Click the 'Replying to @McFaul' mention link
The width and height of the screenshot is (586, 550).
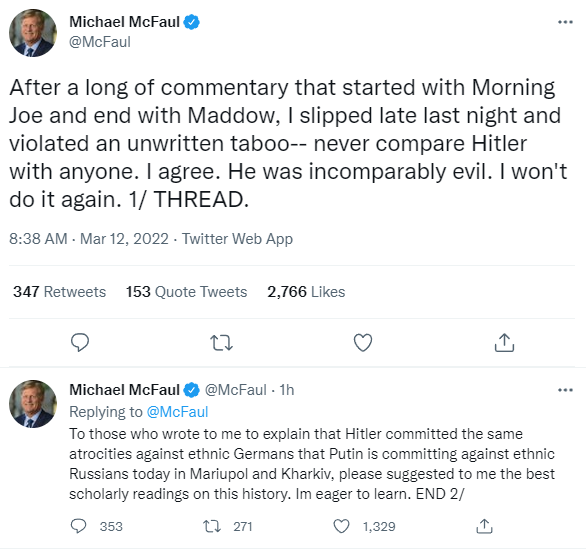click(177, 412)
